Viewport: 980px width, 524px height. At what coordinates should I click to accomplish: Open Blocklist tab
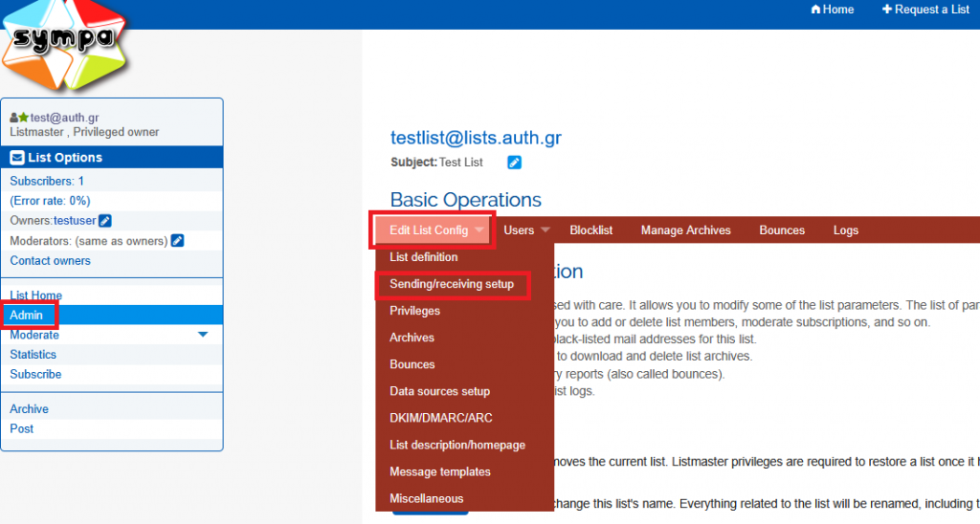point(590,230)
